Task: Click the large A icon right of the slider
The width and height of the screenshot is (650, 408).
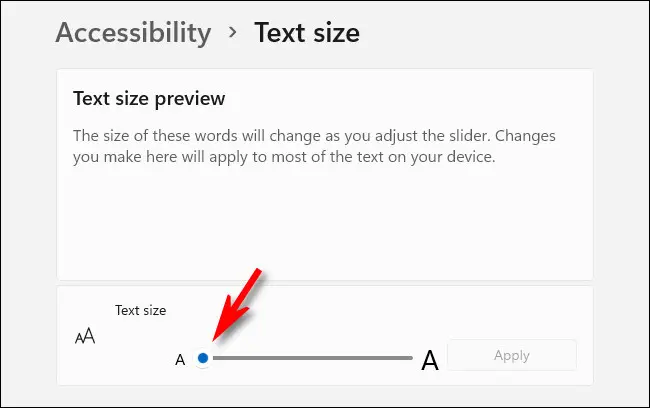Action: 430,360
